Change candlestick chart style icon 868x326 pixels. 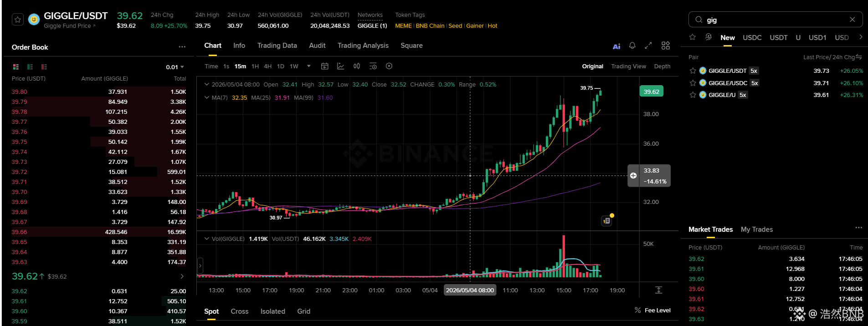(x=357, y=66)
